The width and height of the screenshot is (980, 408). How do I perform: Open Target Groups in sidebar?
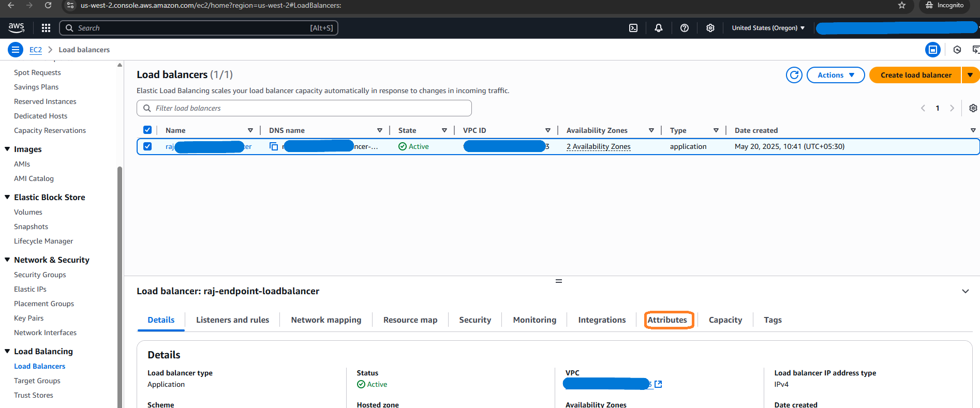pyautogui.click(x=37, y=381)
